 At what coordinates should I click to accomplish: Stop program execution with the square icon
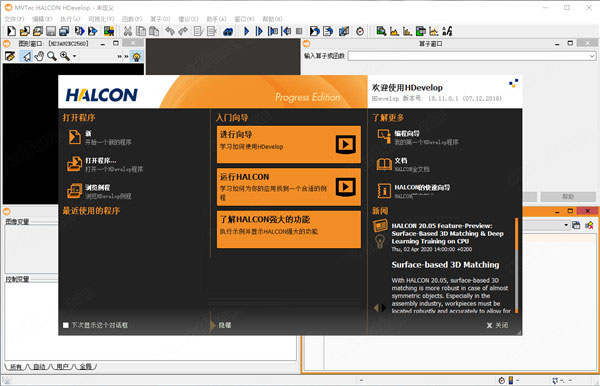point(299,31)
